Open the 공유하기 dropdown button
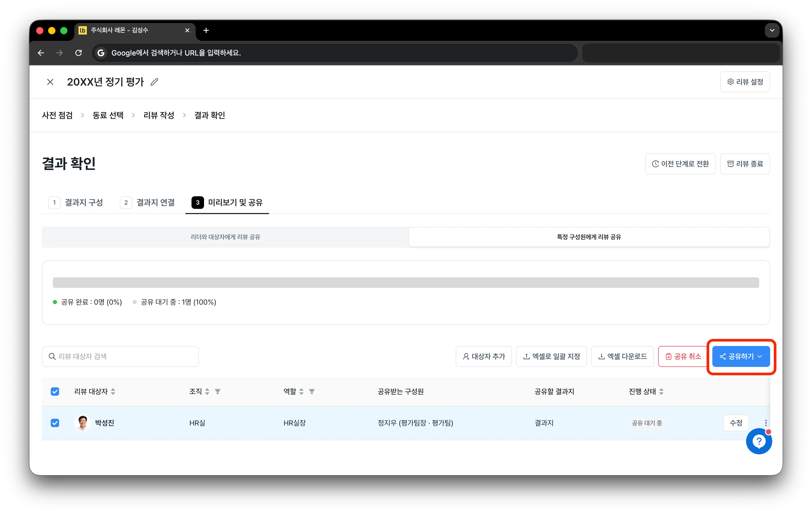Viewport: 812px width, 514px height. 741,356
